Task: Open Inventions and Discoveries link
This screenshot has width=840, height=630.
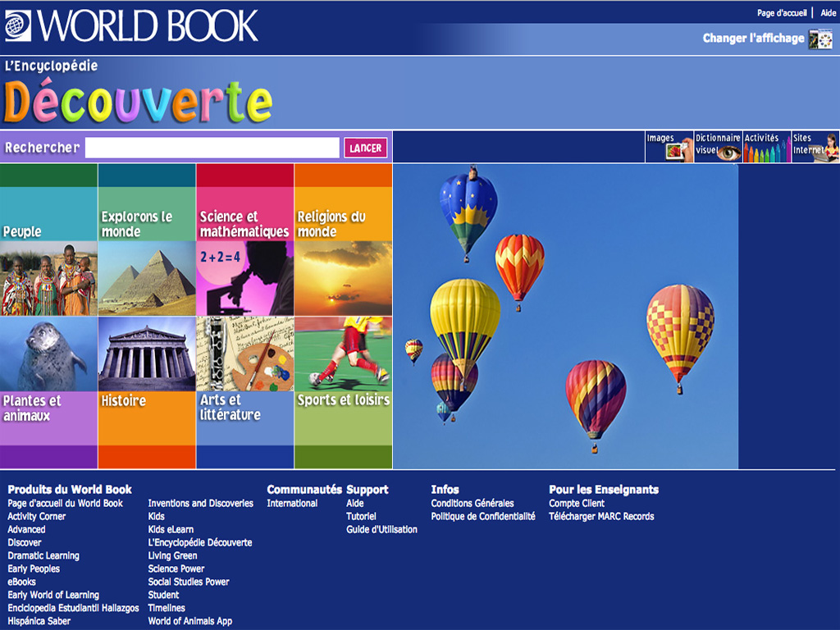Action: pos(200,503)
